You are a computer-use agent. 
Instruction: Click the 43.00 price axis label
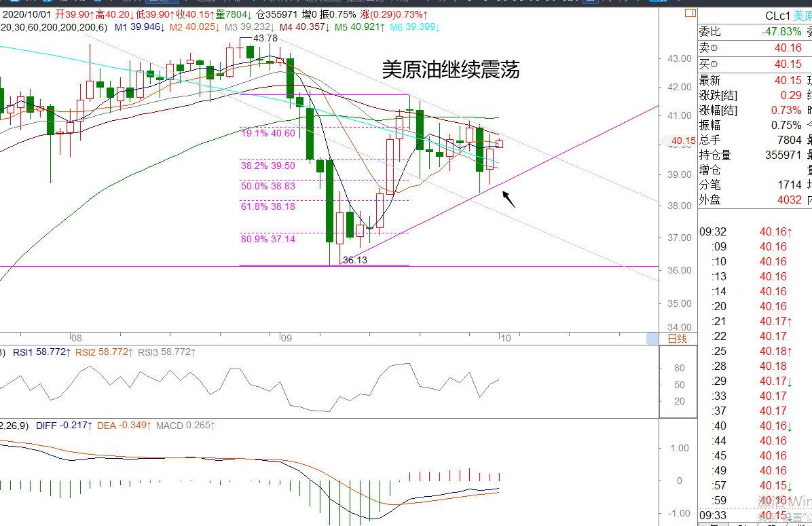[680, 58]
